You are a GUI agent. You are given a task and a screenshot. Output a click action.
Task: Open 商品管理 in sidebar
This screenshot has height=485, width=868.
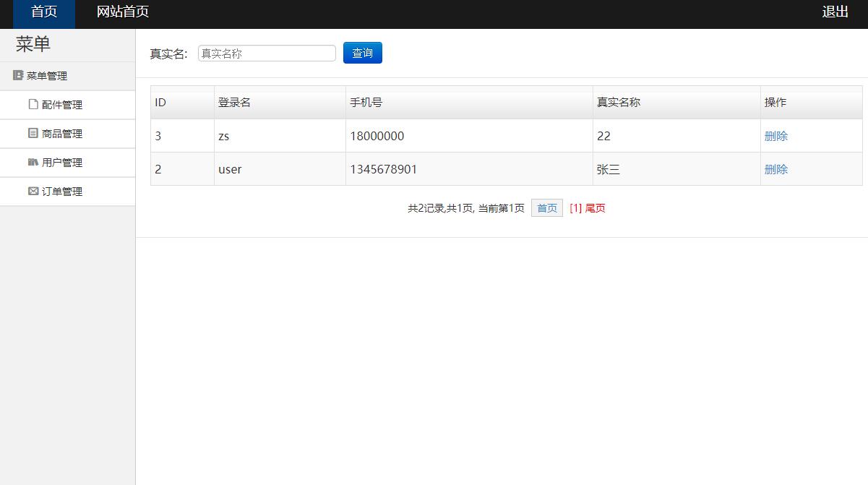(x=67, y=134)
